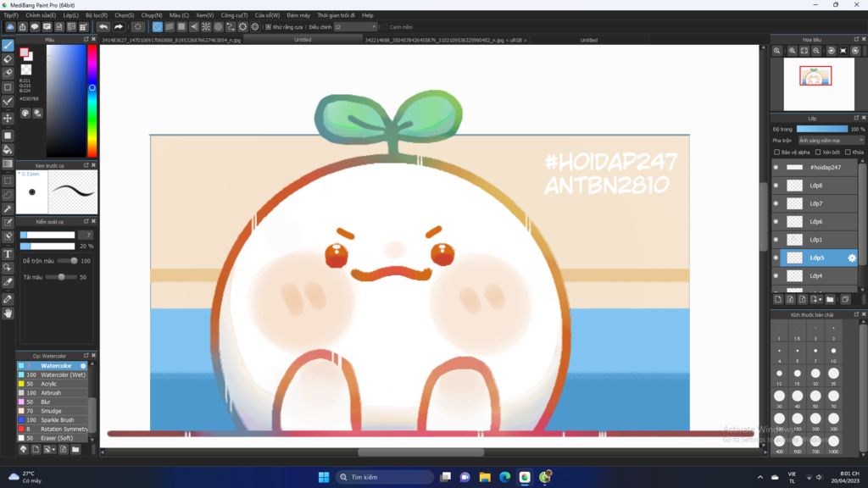
Task: Click the Redo arrow in top toolbar
Action: click(x=119, y=27)
